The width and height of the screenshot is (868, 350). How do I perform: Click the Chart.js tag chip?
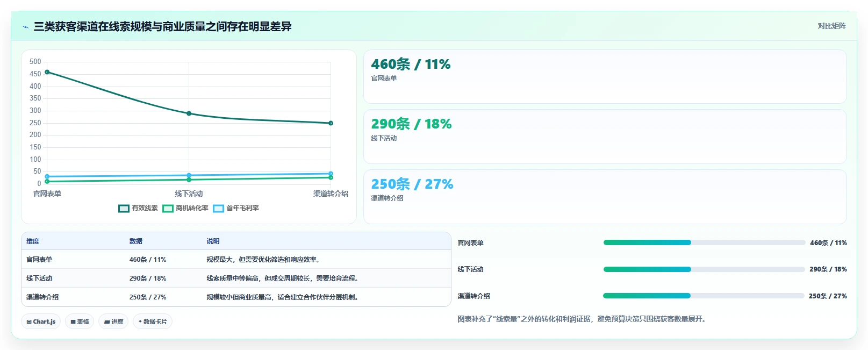[41, 322]
